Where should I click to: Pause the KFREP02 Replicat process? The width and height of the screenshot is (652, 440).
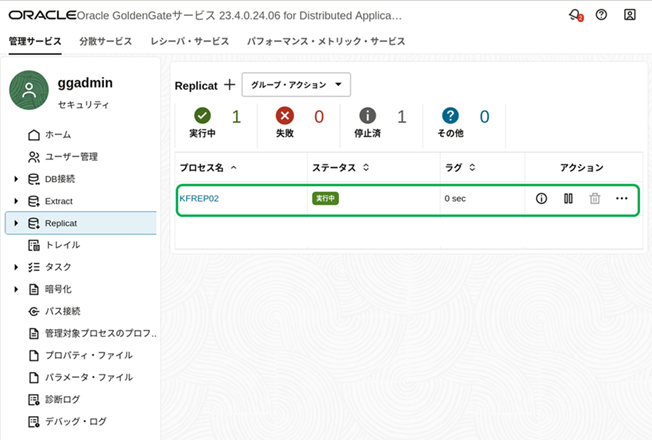[568, 198]
